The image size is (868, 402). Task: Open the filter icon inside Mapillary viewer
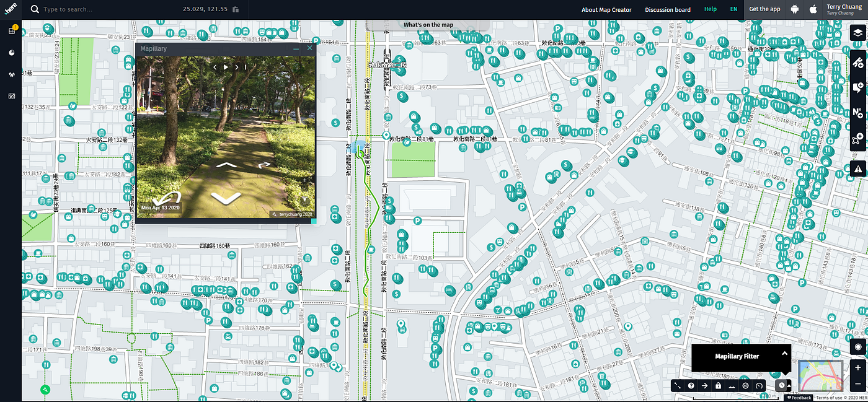click(304, 200)
